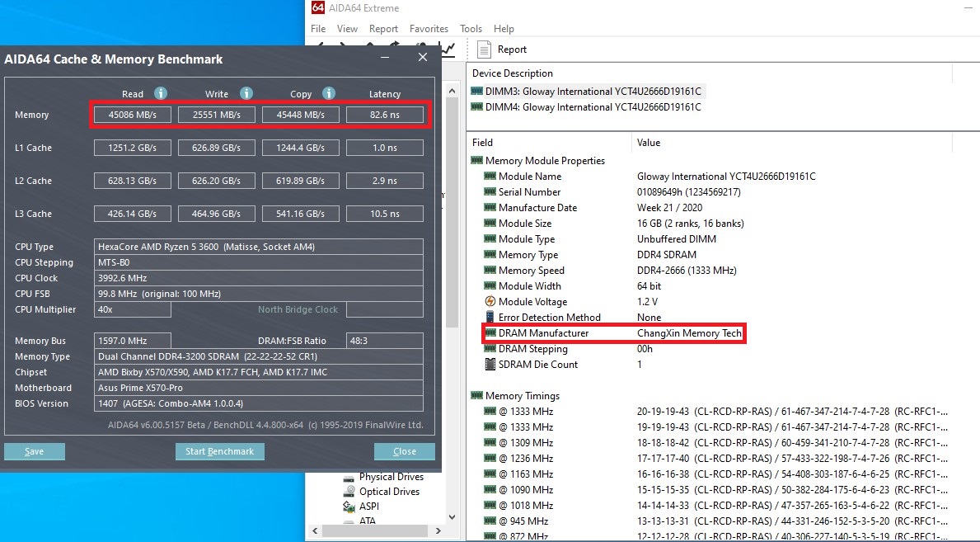Click the Report label in the toolbar
The height and width of the screenshot is (542, 980).
[512, 49]
